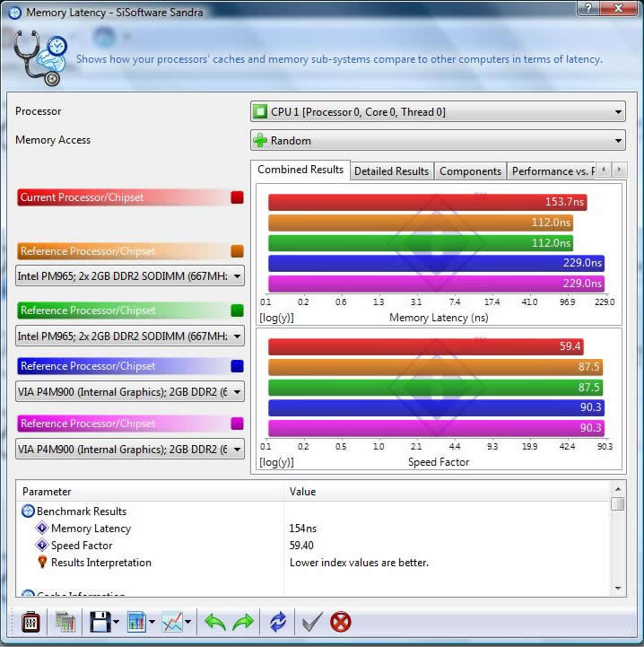Switch to the Combined Results tab
The width and height of the screenshot is (644, 647).
coord(300,170)
